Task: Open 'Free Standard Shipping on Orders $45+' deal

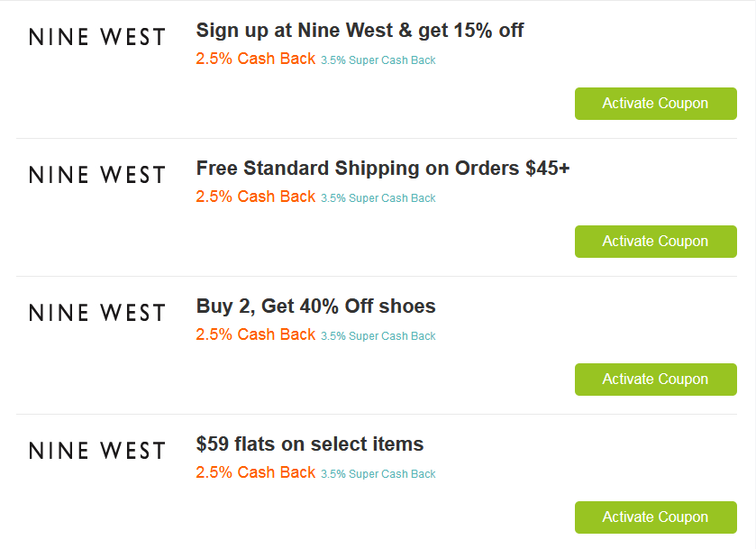Action: 383,169
